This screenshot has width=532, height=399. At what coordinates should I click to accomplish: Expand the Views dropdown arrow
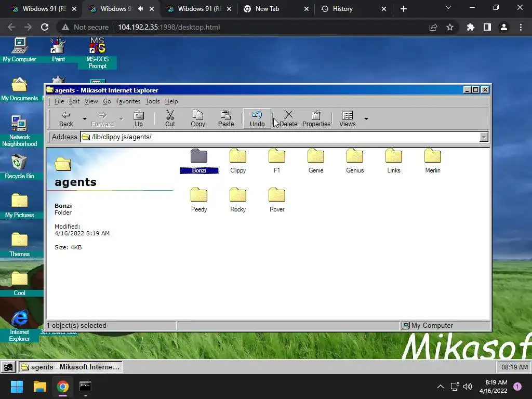pos(366,119)
